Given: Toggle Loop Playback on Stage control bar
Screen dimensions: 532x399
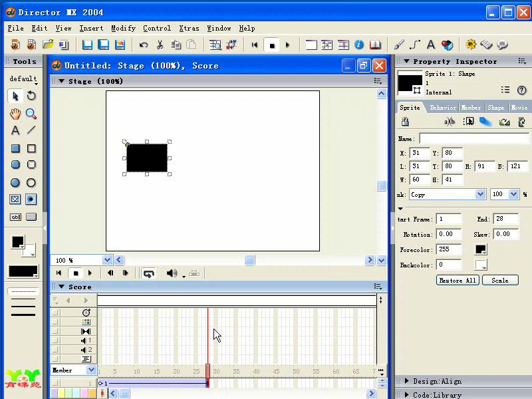Looking at the screenshot, I should tap(148, 273).
